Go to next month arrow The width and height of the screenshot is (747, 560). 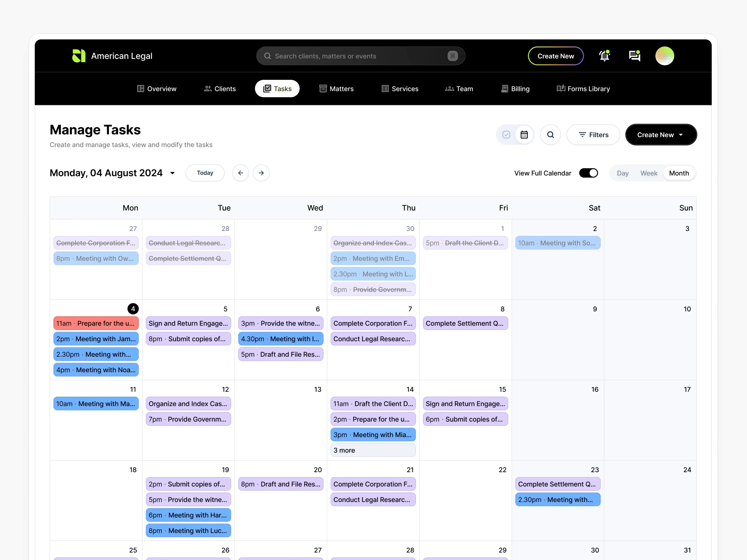pyautogui.click(x=261, y=173)
